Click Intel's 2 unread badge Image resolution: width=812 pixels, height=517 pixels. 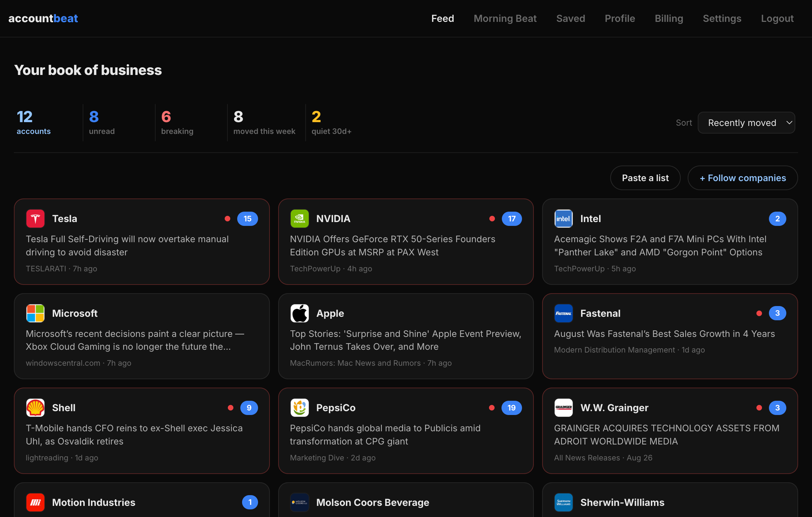click(777, 219)
